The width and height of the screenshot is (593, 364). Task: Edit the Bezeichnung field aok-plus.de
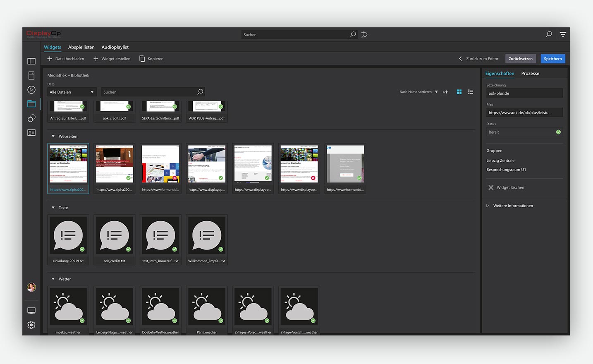coord(525,93)
